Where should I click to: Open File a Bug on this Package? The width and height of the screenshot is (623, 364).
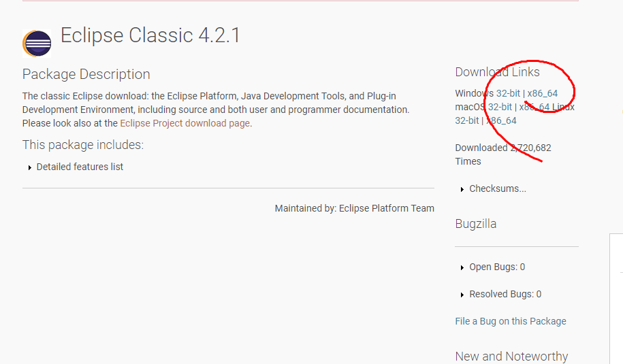coord(511,321)
